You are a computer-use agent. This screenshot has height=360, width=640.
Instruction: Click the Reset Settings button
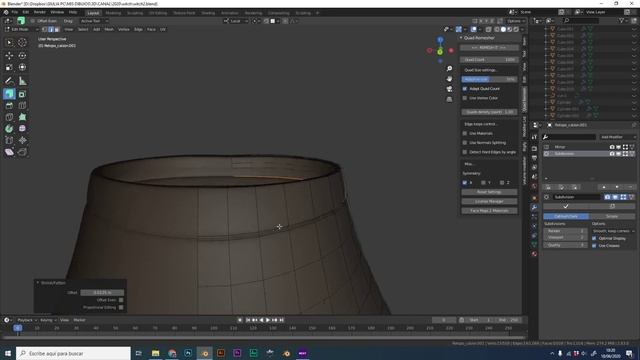pos(489,192)
